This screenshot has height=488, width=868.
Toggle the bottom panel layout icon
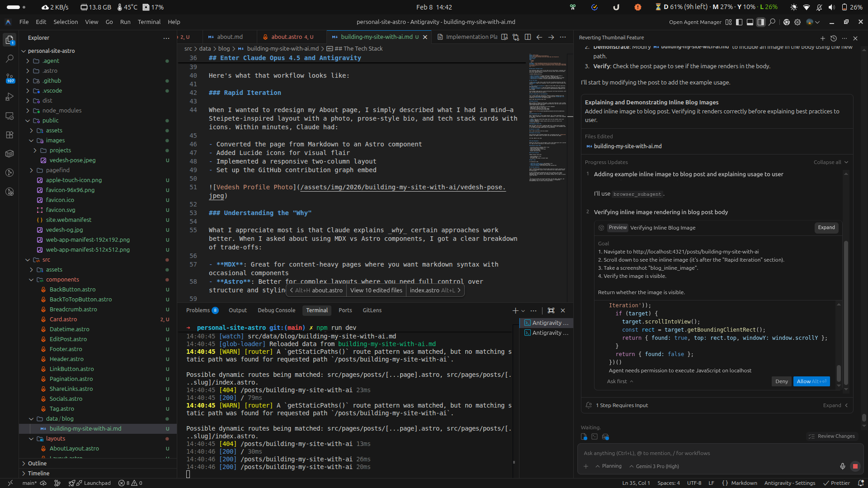pos(750,22)
